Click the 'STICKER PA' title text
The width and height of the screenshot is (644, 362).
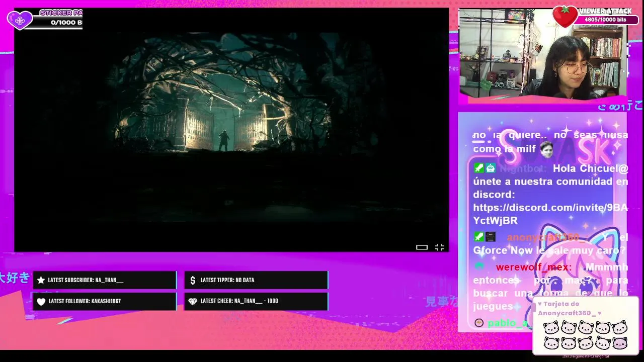(x=61, y=13)
